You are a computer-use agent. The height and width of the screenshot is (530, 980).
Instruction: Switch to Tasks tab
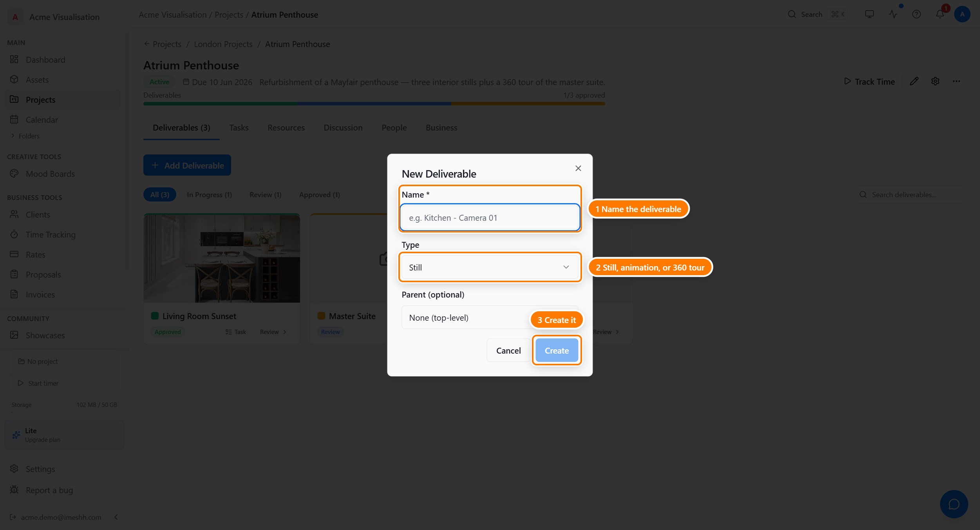239,127
